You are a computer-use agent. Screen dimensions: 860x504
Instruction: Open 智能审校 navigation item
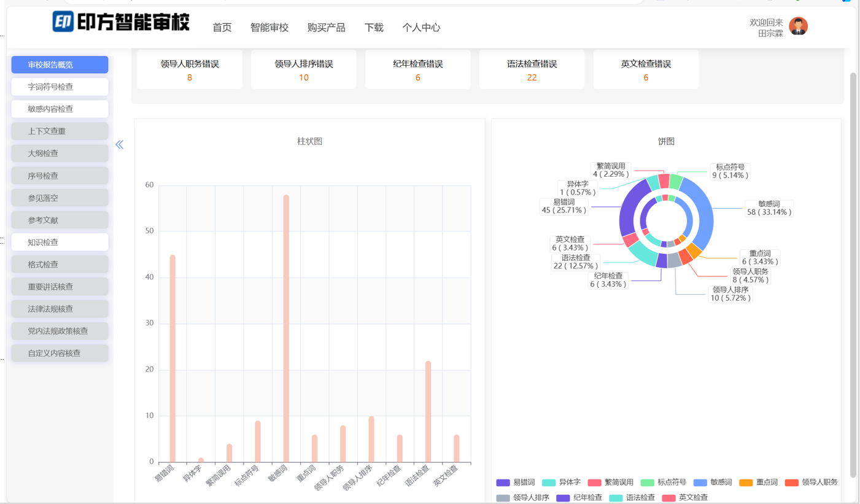click(269, 28)
